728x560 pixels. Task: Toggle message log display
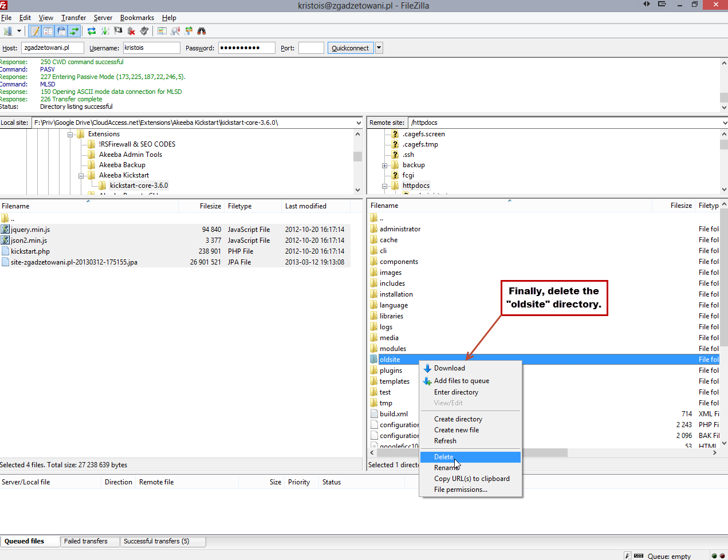[x=36, y=31]
